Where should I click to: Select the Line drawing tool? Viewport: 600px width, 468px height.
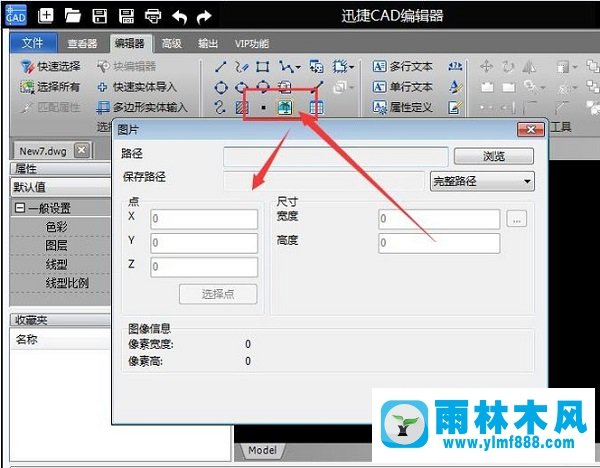tap(221, 67)
